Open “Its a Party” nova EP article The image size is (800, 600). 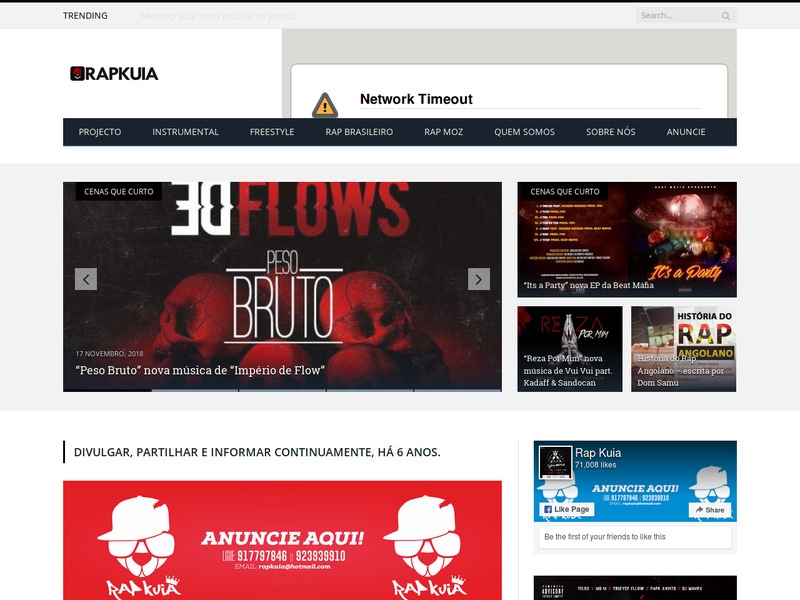pyautogui.click(x=588, y=285)
